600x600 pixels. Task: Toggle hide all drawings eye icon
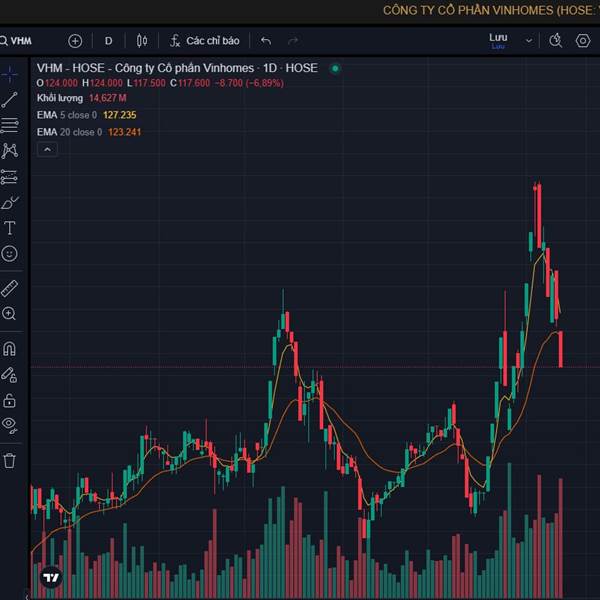[x=10, y=425]
